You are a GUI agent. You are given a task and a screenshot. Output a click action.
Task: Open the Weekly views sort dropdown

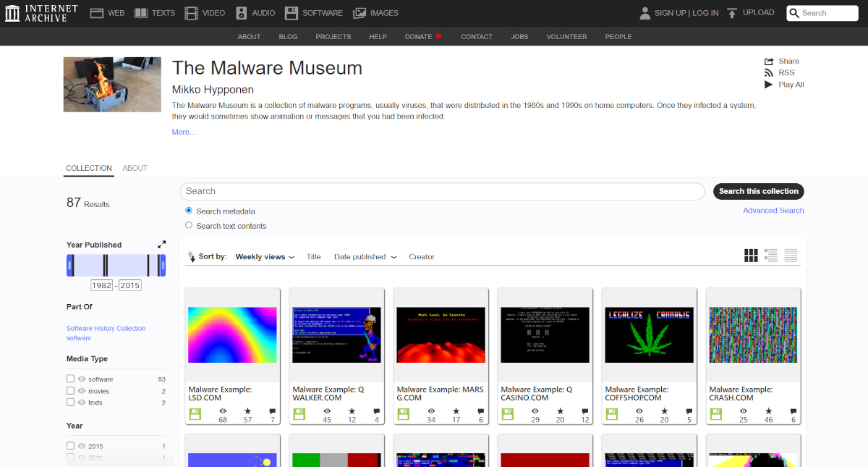(265, 257)
